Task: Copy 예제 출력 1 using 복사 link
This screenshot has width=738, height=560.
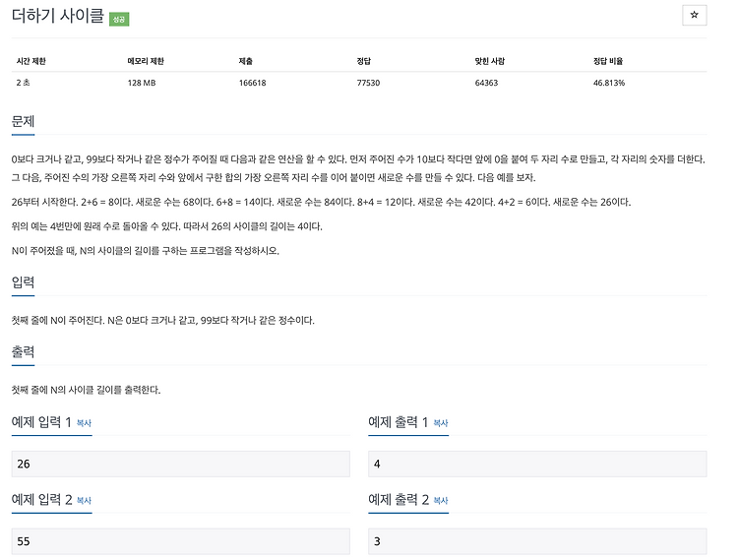Action: click(441, 423)
